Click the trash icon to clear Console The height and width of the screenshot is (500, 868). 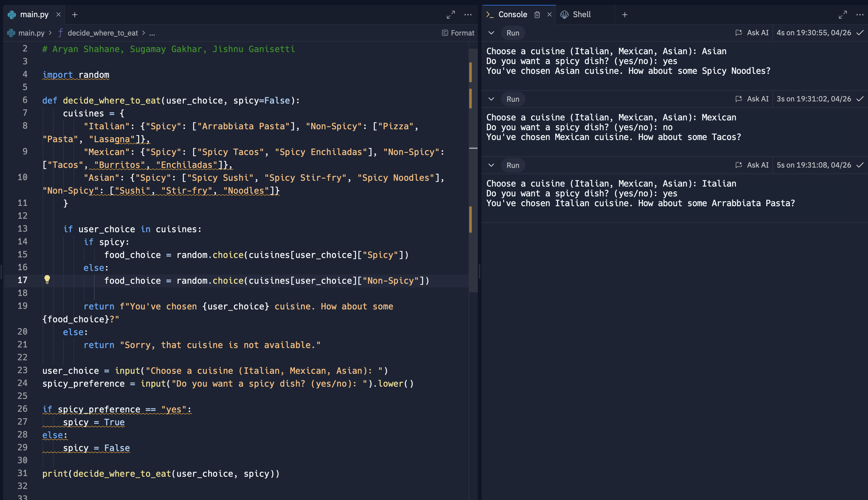click(537, 15)
